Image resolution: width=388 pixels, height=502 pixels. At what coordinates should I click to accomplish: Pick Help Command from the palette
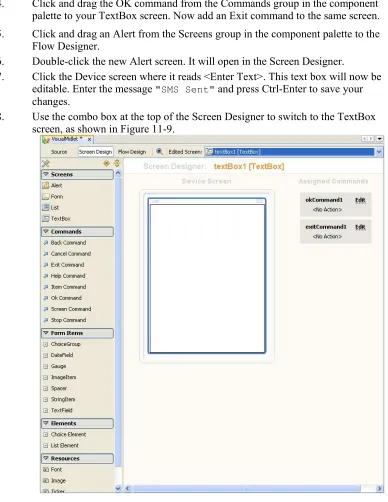tap(64, 276)
